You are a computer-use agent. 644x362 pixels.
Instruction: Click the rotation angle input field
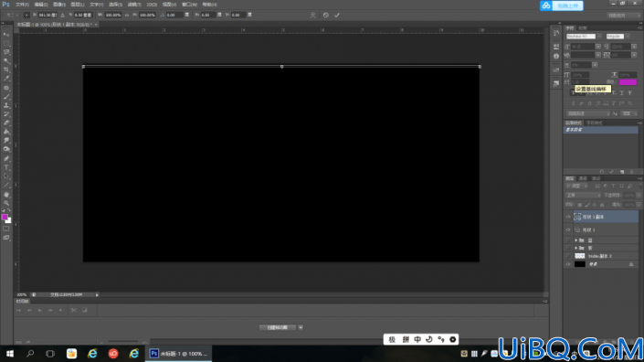pos(174,16)
